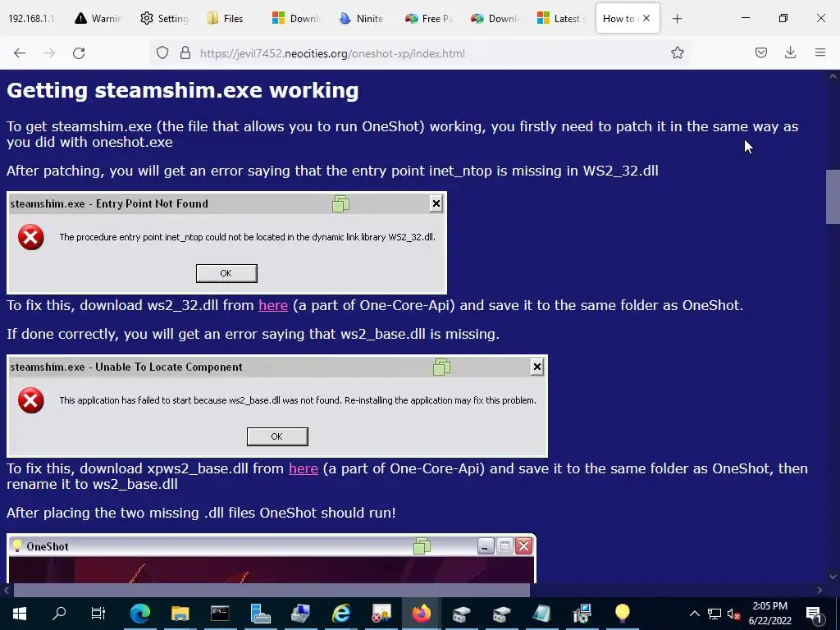Click the vertical scrollbar thumb
This screenshot has width=840, height=630.
point(833,197)
